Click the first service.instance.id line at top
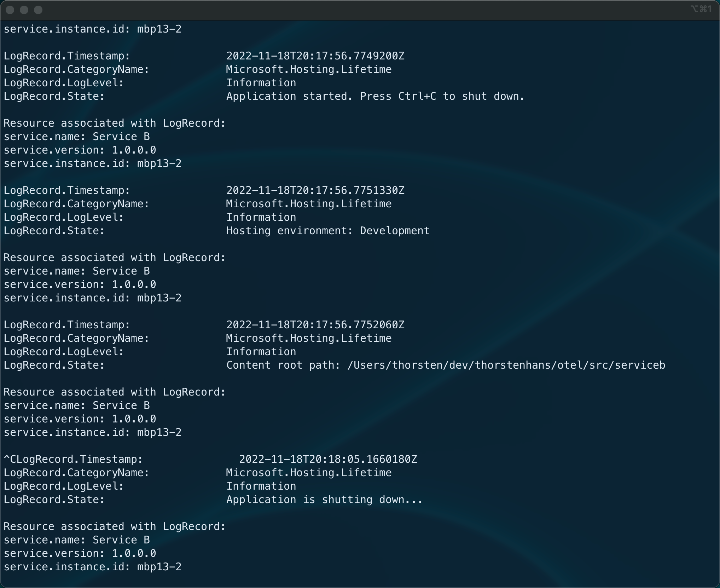The height and width of the screenshot is (588, 720). (92, 29)
